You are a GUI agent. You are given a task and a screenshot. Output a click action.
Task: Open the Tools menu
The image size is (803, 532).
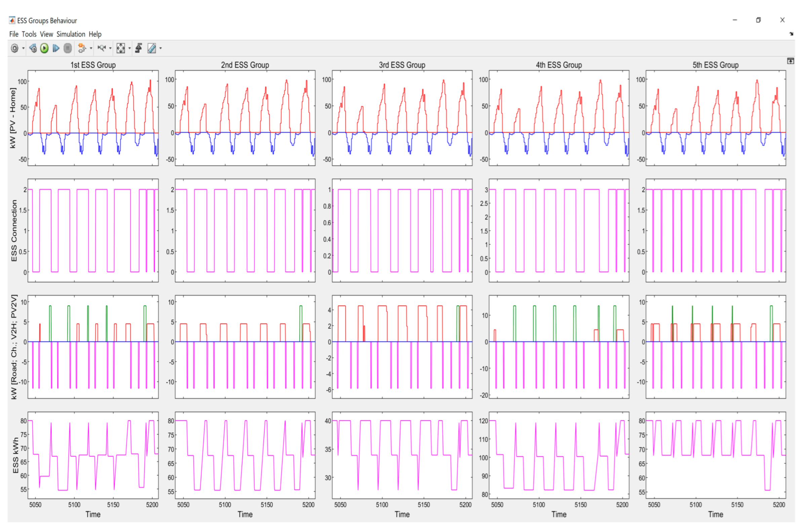click(x=29, y=34)
